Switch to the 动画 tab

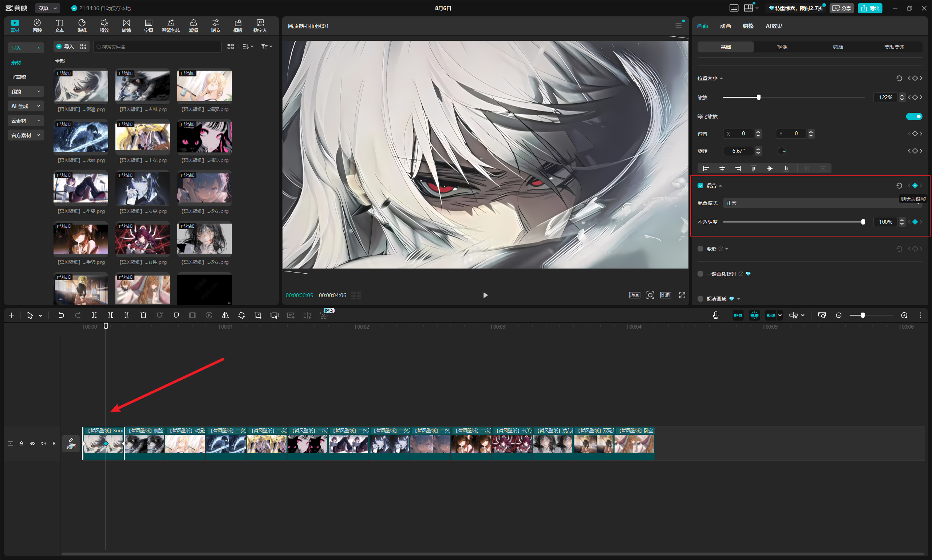coord(725,26)
